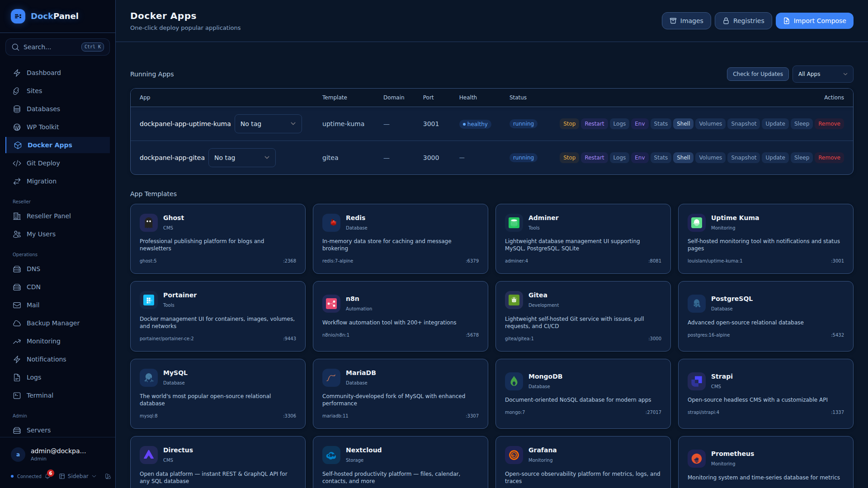Click the WP Toolkit WordPress icon
The image size is (868, 488).
pos(17,127)
